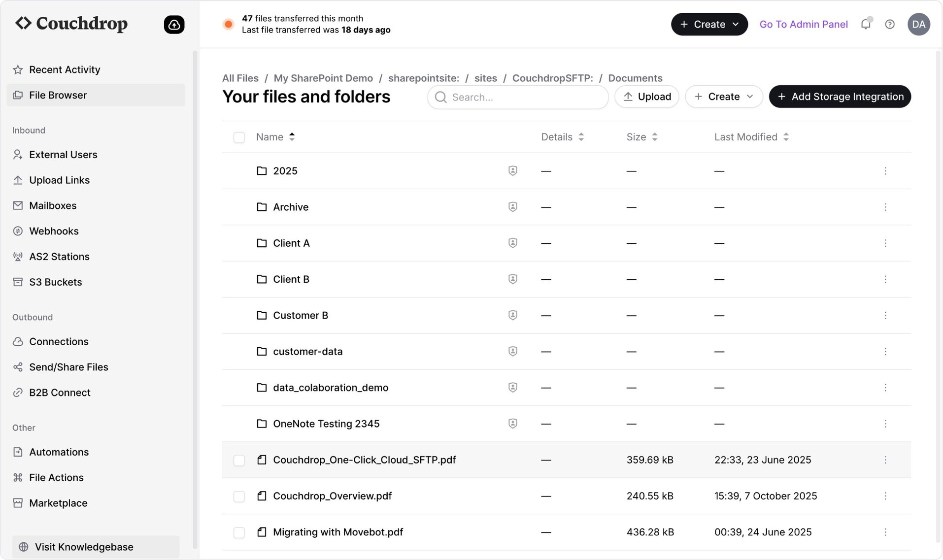The image size is (943, 560).
Task: Click Add Storage Integration button
Action: [x=840, y=97]
